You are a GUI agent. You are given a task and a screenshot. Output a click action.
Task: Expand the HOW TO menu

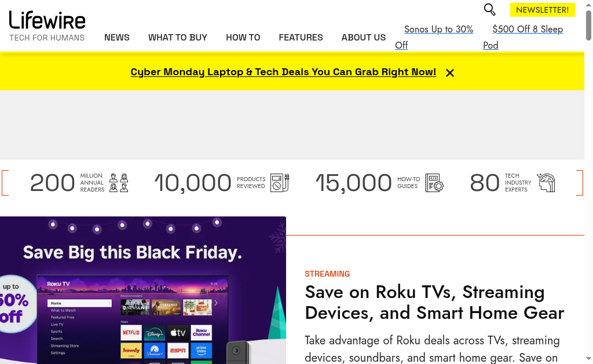243,38
